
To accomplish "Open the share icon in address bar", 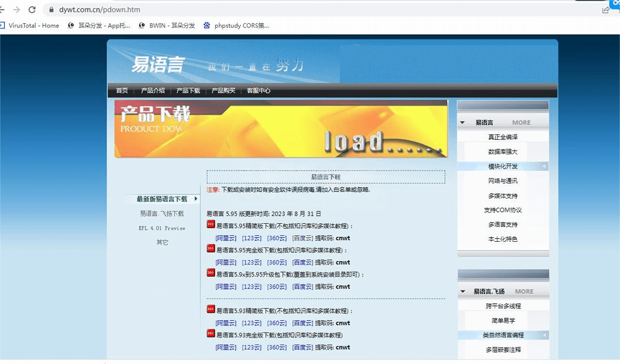I will (x=606, y=10).
